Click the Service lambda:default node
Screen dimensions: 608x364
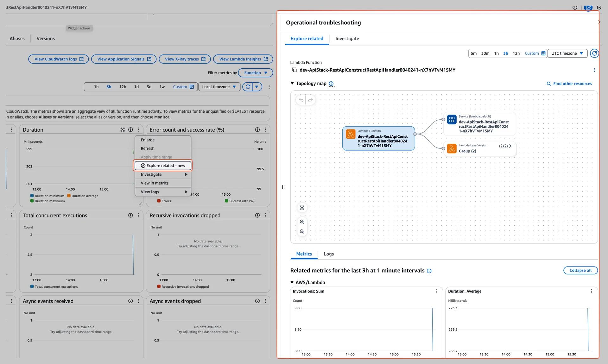click(x=479, y=124)
